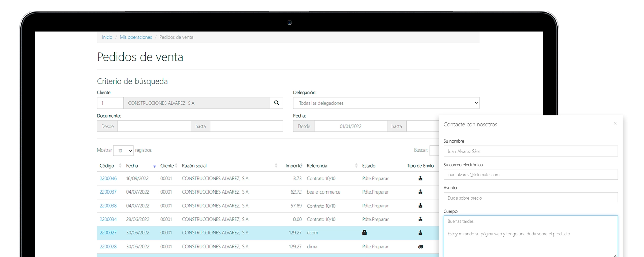Click the shipping icon in row 2200037
The image size is (644, 257).
[420, 192]
